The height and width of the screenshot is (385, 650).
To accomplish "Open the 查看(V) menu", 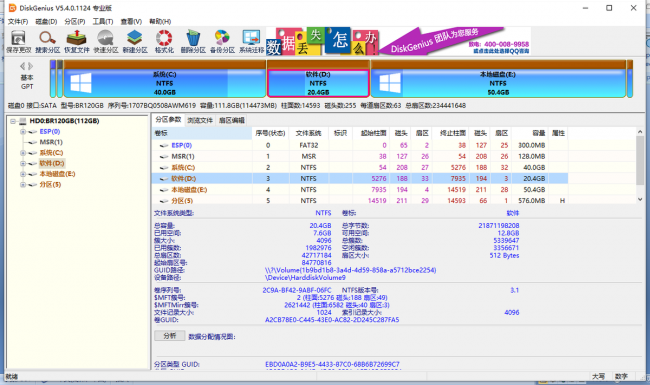I will click(131, 22).
